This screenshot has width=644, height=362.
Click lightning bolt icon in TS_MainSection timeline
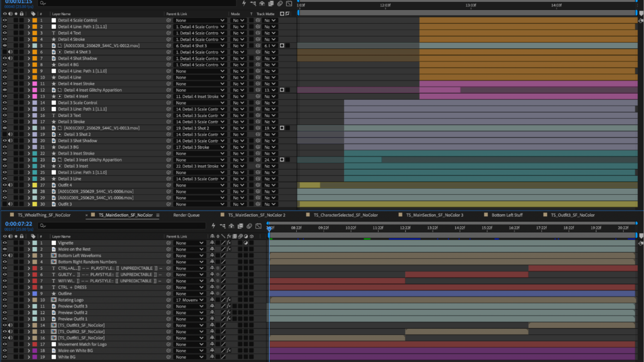pos(213,226)
